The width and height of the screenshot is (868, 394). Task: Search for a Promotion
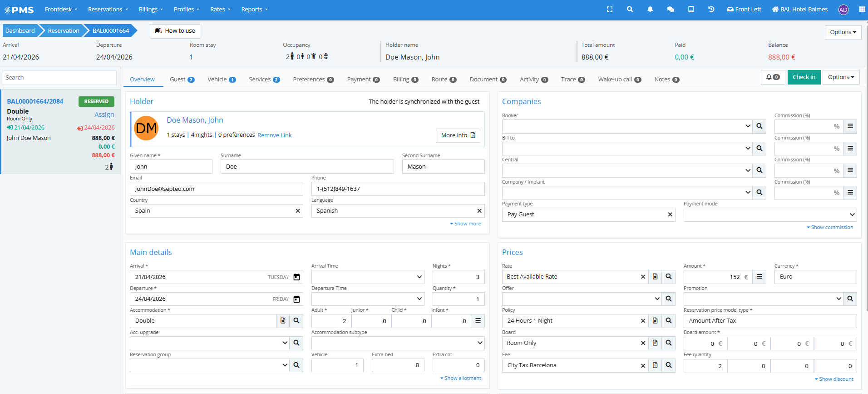point(850,299)
